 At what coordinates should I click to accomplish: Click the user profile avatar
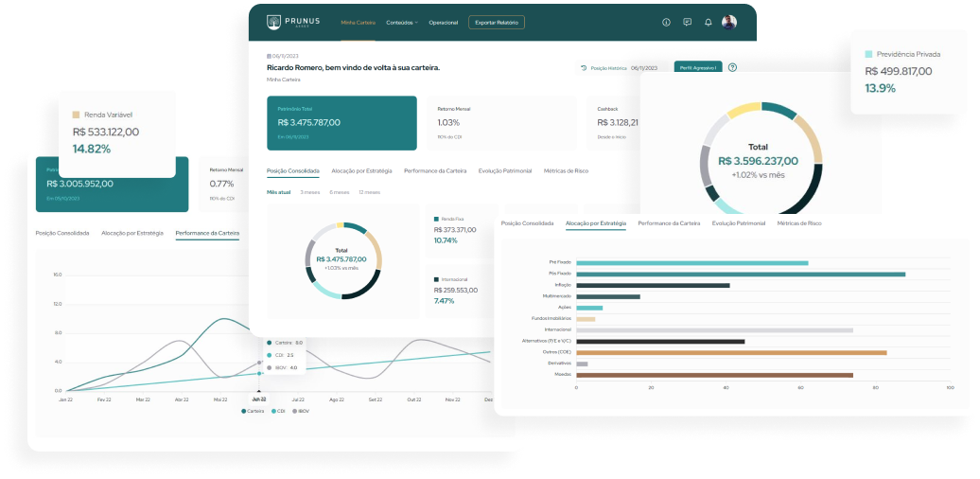(729, 22)
